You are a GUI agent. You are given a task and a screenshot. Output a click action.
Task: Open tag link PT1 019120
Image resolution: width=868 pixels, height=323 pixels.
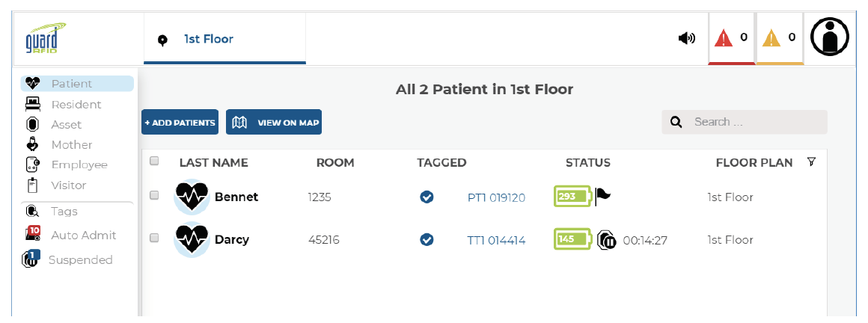pos(497,197)
